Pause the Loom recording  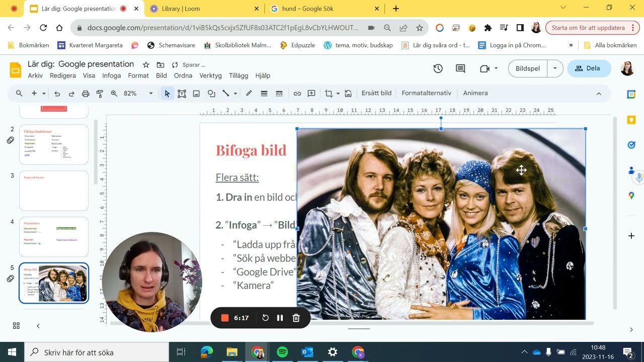click(x=280, y=318)
